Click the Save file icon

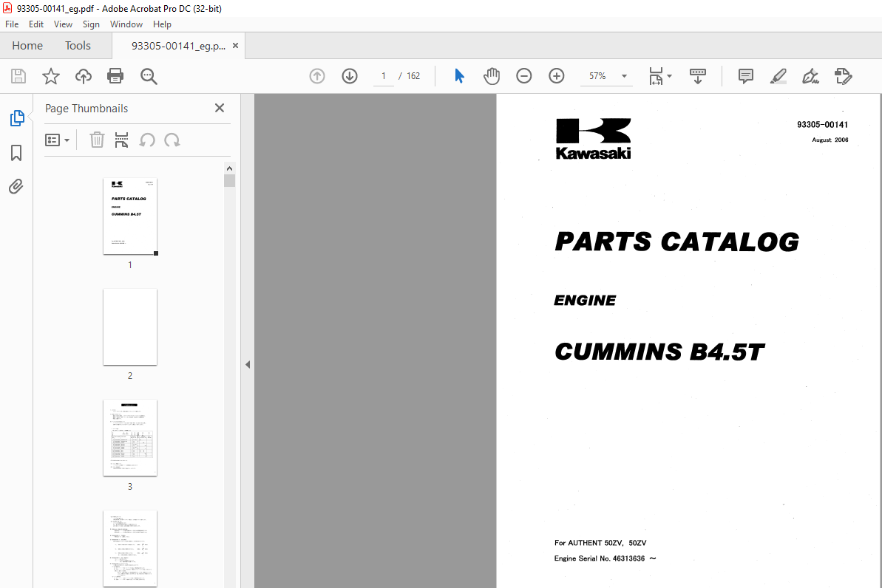[18, 76]
